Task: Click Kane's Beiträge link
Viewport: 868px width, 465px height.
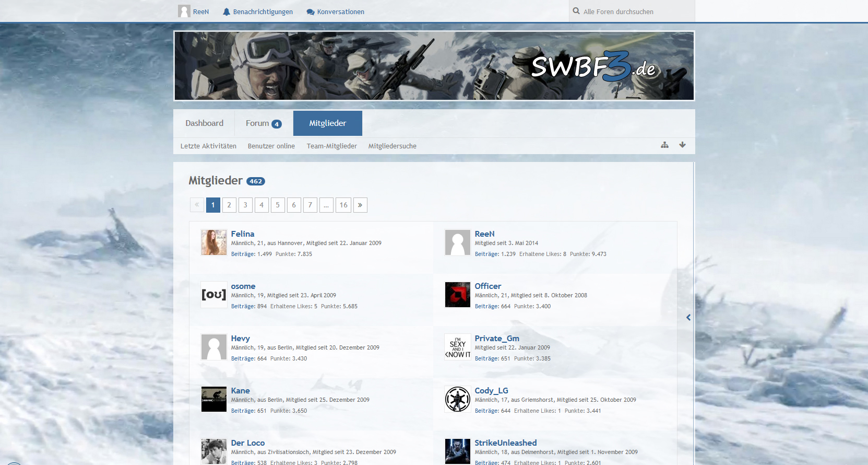Action: pos(243,411)
